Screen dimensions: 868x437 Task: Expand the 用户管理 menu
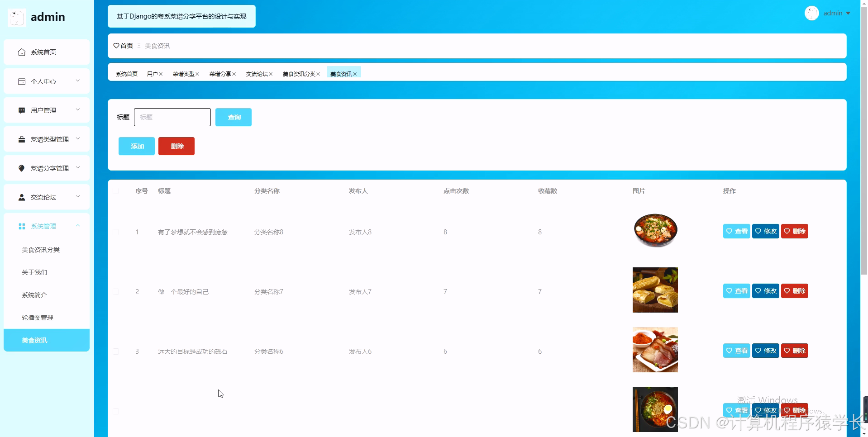(78, 110)
